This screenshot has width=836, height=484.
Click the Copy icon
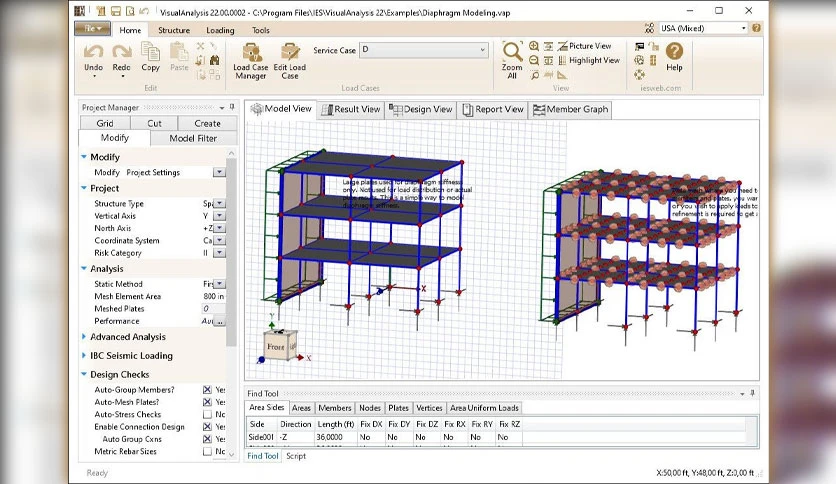tap(150, 52)
